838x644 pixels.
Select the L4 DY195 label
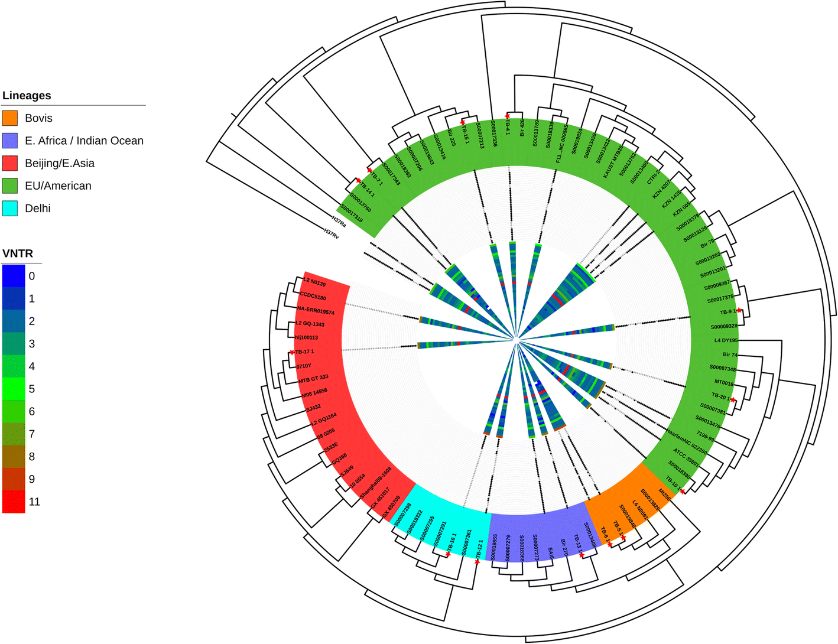coord(726,340)
